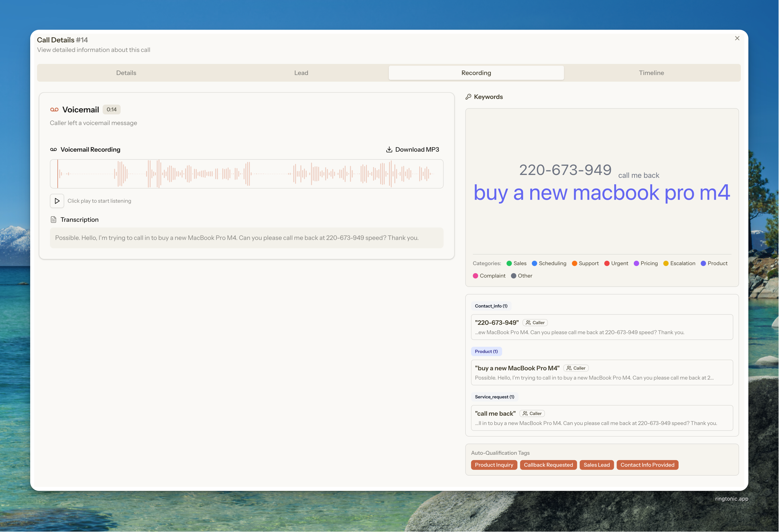The image size is (779, 532).
Task: Click the "buy a new macbook pro m4" keyword
Action: pyautogui.click(x=601, y=193)
